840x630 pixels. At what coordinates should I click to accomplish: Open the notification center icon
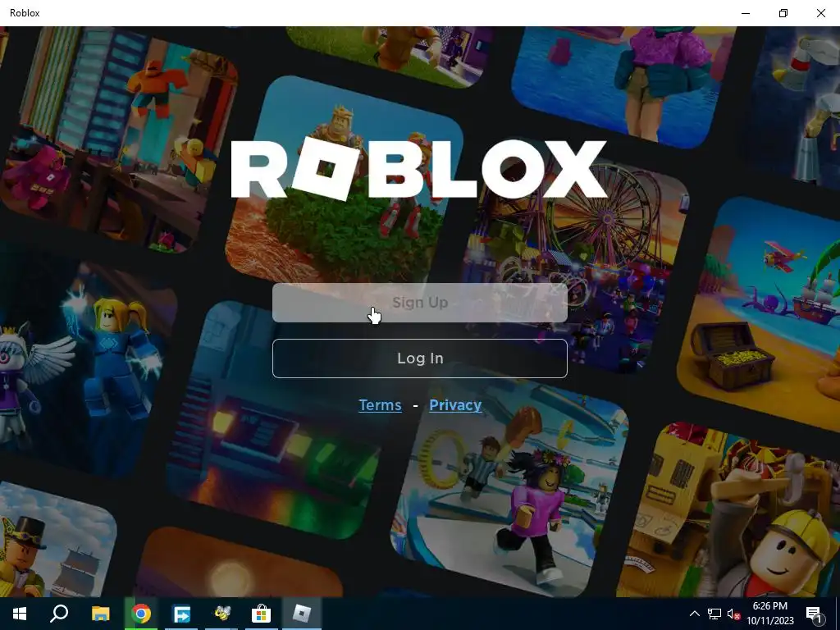point(815,614)
